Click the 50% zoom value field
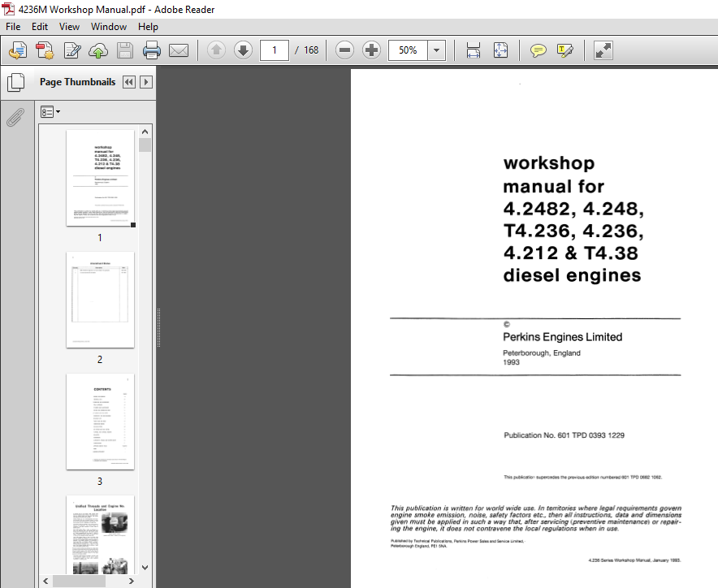This screenshot has width=718, height=588. [x=408, y=50]
